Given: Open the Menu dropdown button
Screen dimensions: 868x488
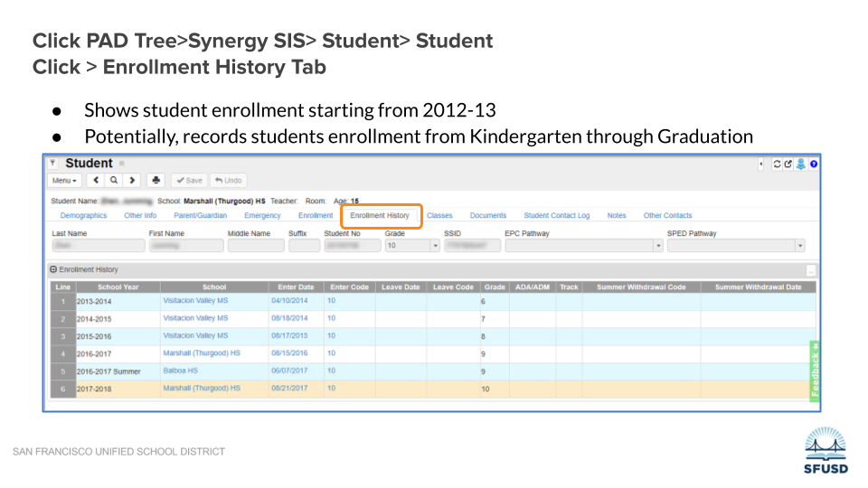Looking at the screenshot, I should (64, 180).
